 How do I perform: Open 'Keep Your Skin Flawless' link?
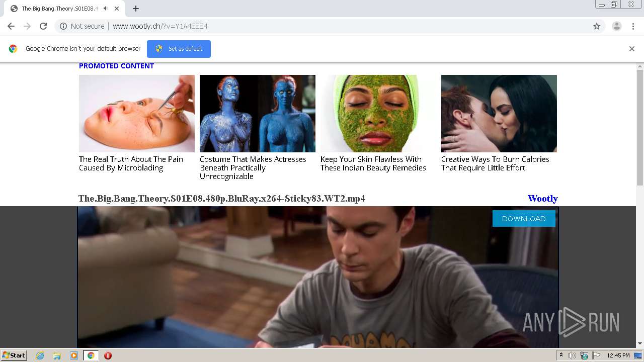click(x=373, y=163)
